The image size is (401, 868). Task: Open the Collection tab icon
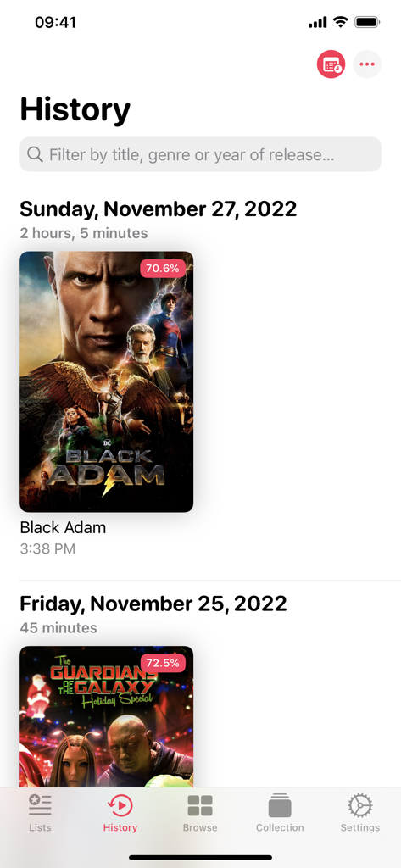pyautogui.click(x=280, y=805)
